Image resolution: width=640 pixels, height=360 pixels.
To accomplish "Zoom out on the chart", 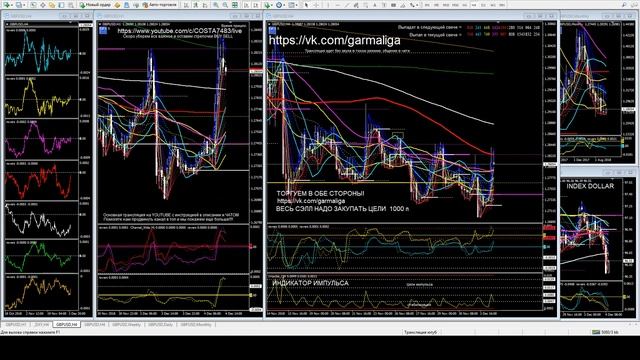I will pyautogui.click(x=225, y=5).
